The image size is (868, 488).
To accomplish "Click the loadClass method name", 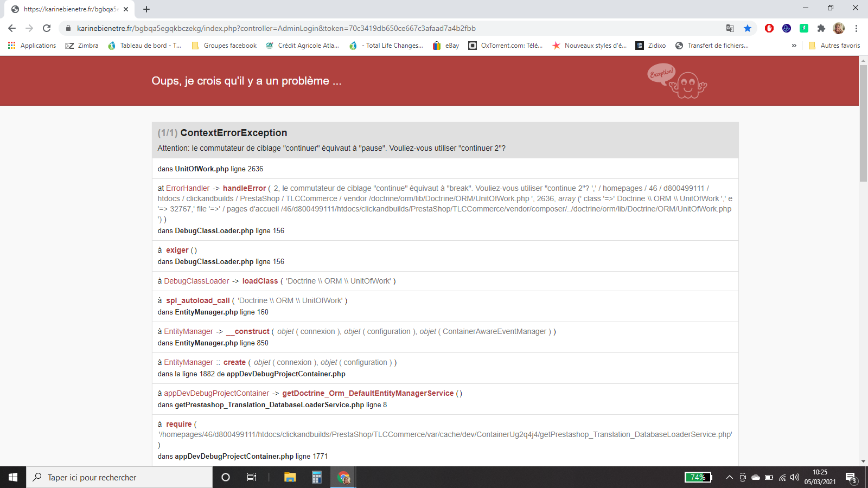I will click(x=260, y=281).
